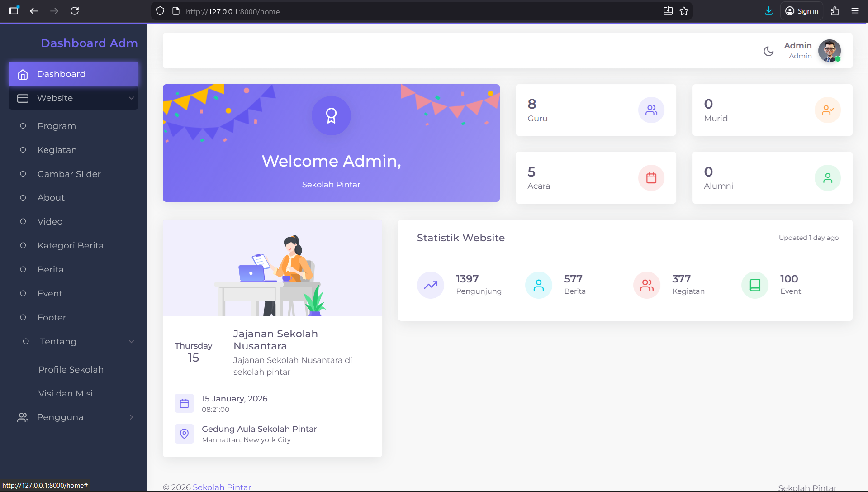Expand the Pengguna menu chevron
The width and height of the screenshot is (868, 492).
coord(131,417)
